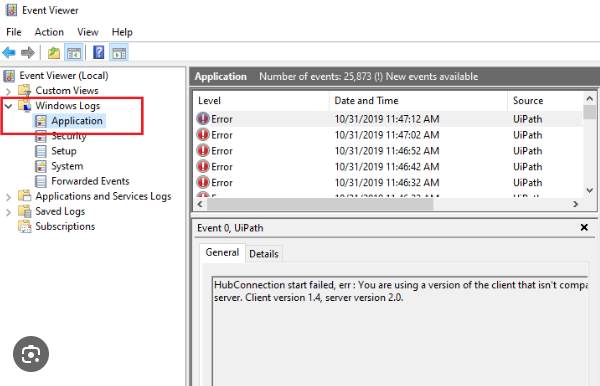The width and height of the screenshot is (600, 386).
Task: Click the horizontal scrollbar right arrow
Action: [x=575, y=204]
